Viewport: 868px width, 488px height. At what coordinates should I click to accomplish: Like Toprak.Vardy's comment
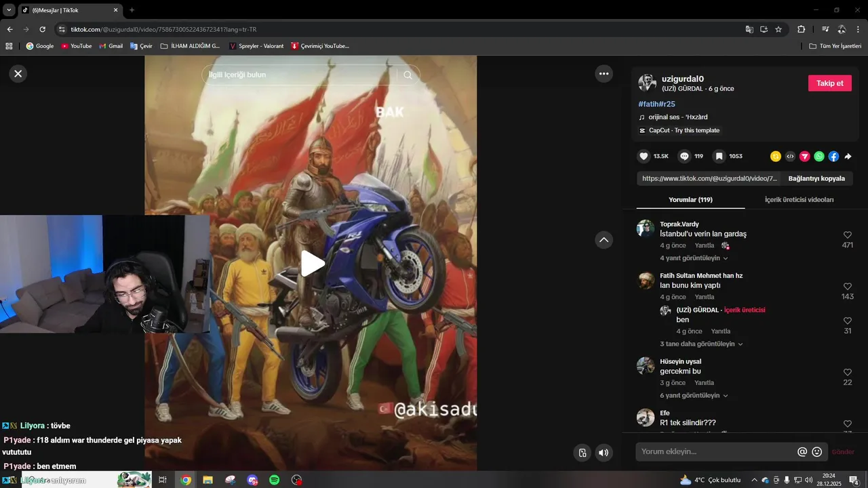tap(847, 235)
